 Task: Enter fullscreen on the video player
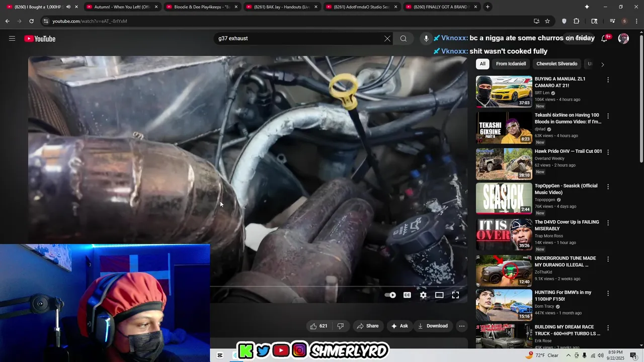[455, 295]
